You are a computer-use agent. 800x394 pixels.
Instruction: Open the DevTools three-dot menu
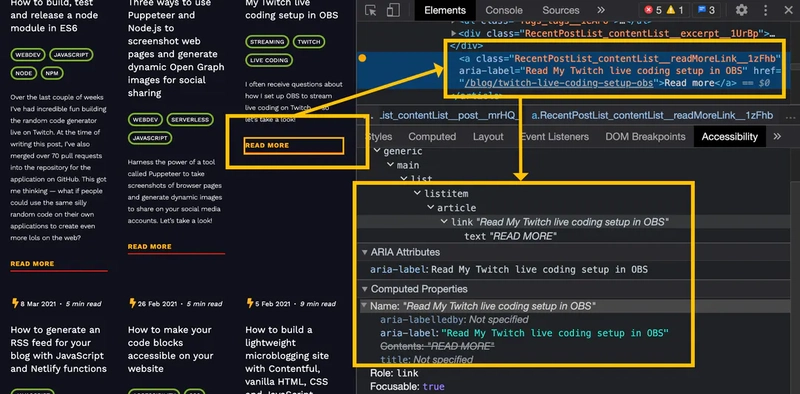click(765, 10)
